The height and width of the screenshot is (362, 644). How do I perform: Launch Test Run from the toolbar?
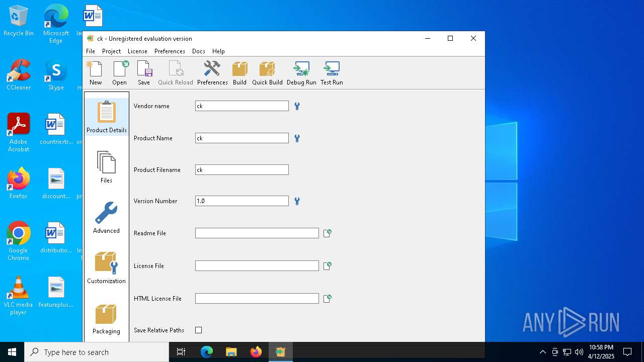pos(332,73)
